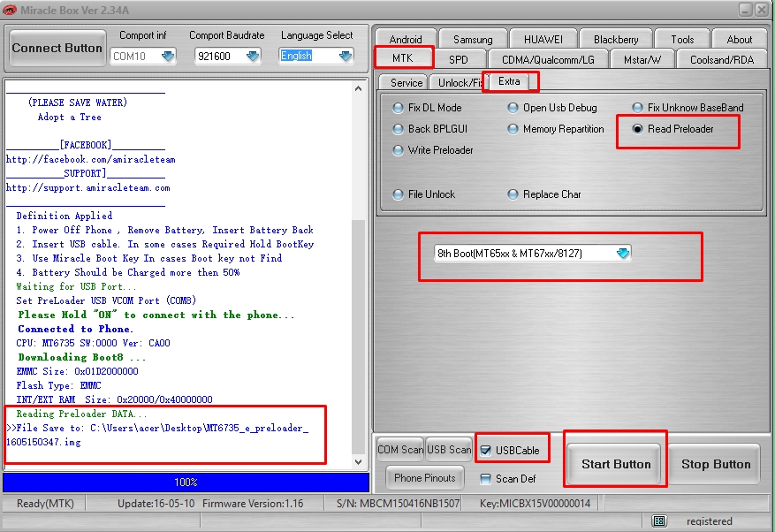The height and width of the screenshot is (532, 775).
Task: Click the COM Scan button
Action: click(399, 450)
